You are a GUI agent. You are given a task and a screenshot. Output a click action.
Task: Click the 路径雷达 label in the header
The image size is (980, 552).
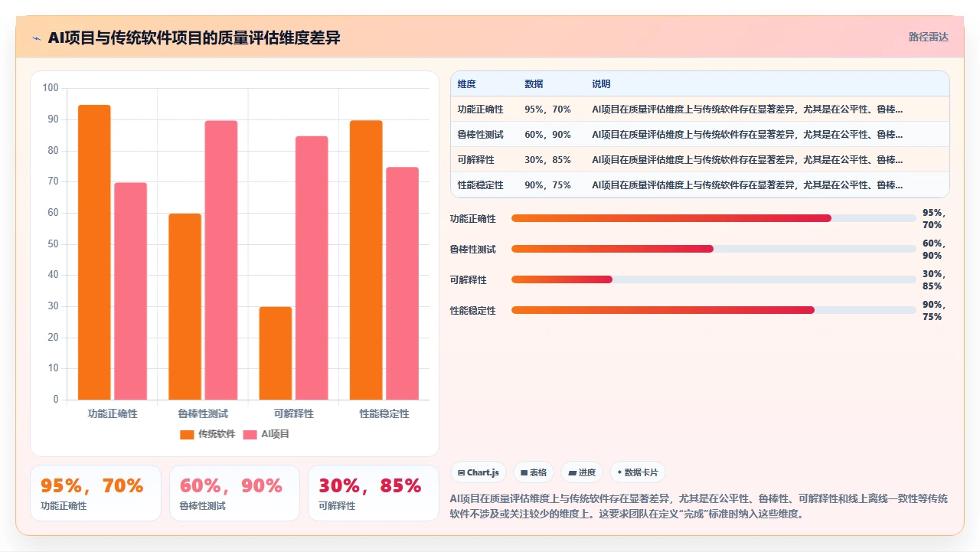928,37
